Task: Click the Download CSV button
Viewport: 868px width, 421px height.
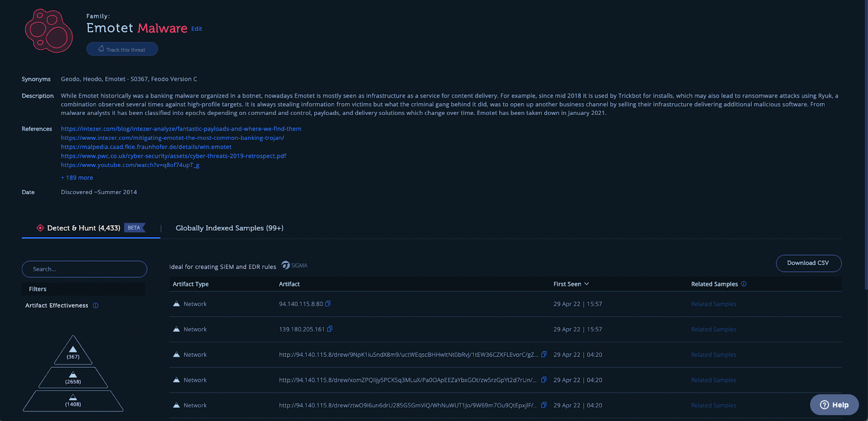Action: [x=808, y=263]
